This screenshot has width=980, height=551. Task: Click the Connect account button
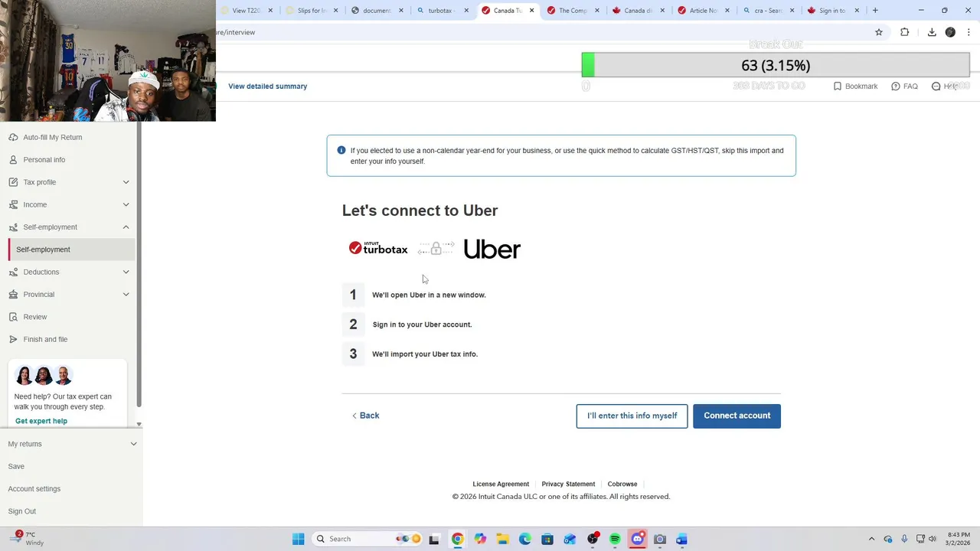point(737,416)
